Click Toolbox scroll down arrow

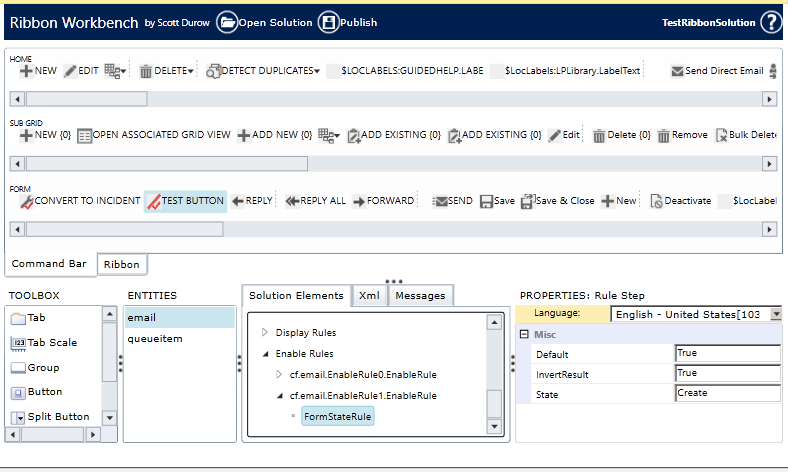(x=110, y=417)
